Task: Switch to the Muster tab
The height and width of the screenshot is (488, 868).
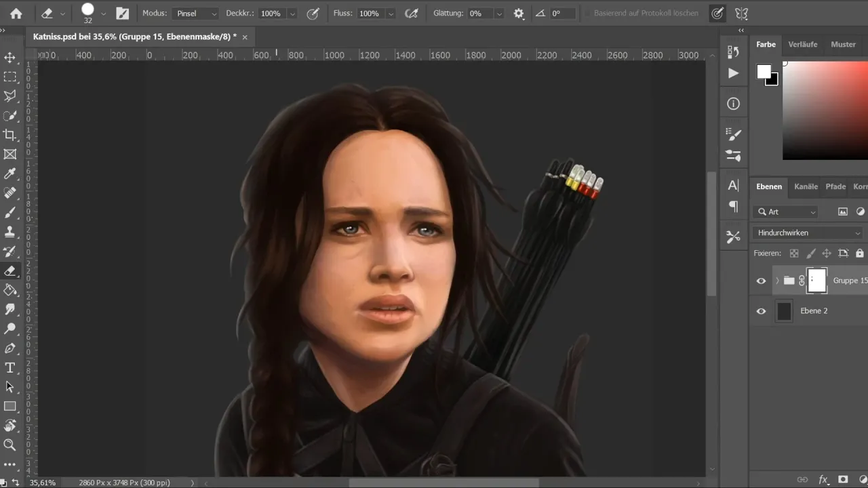Action: pyautogui.click(x=843, y=44)
